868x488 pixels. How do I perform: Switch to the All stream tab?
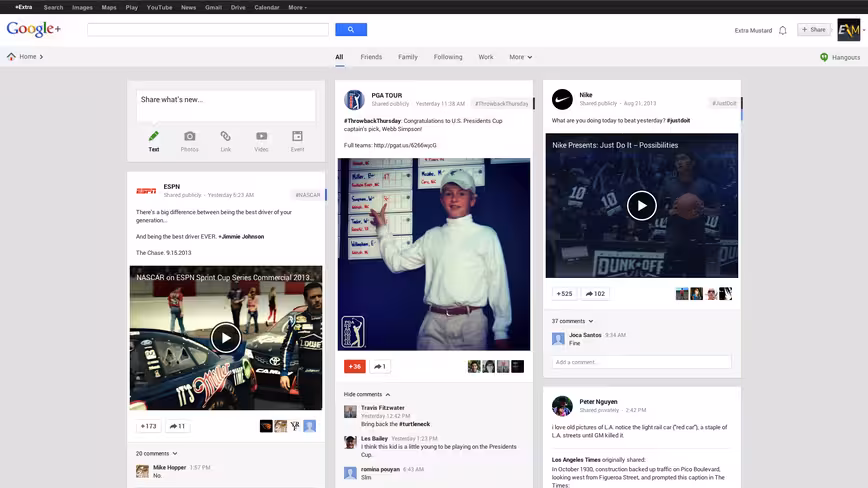pyautogui.click(x=339, y=57)
